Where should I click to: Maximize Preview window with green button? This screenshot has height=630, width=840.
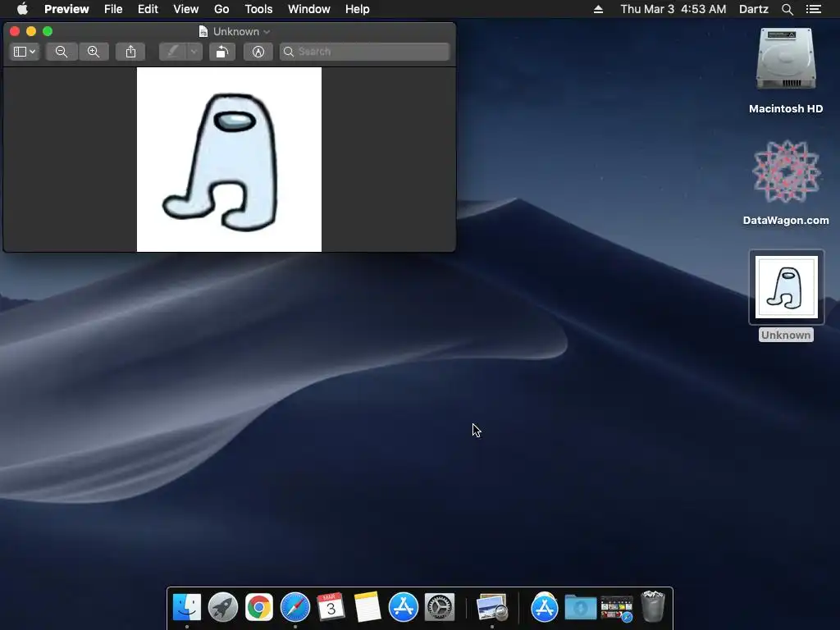48,31
